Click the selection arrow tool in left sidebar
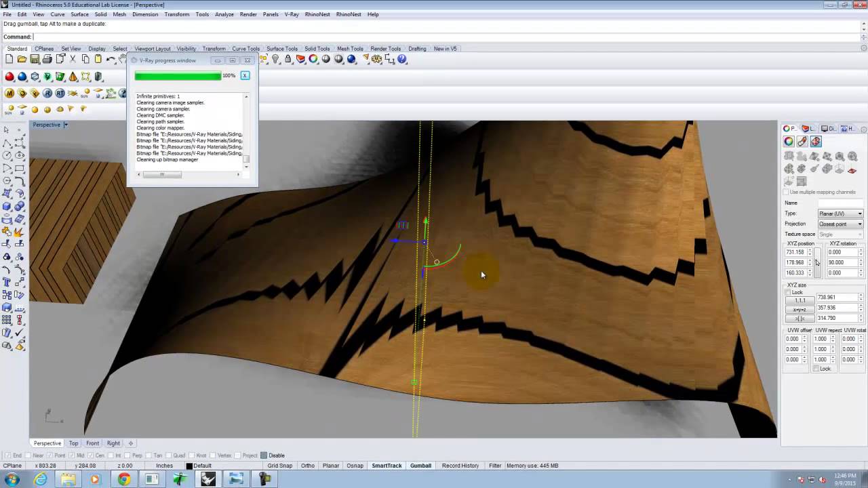The height and width of the screenshot is (488, 868). coord(7,130)
